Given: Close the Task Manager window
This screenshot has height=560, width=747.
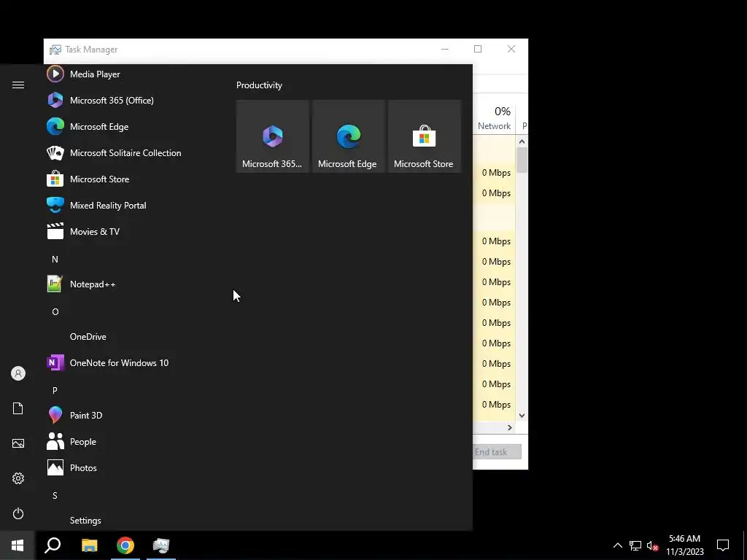Looking at the screenshot, I should 511,49.
